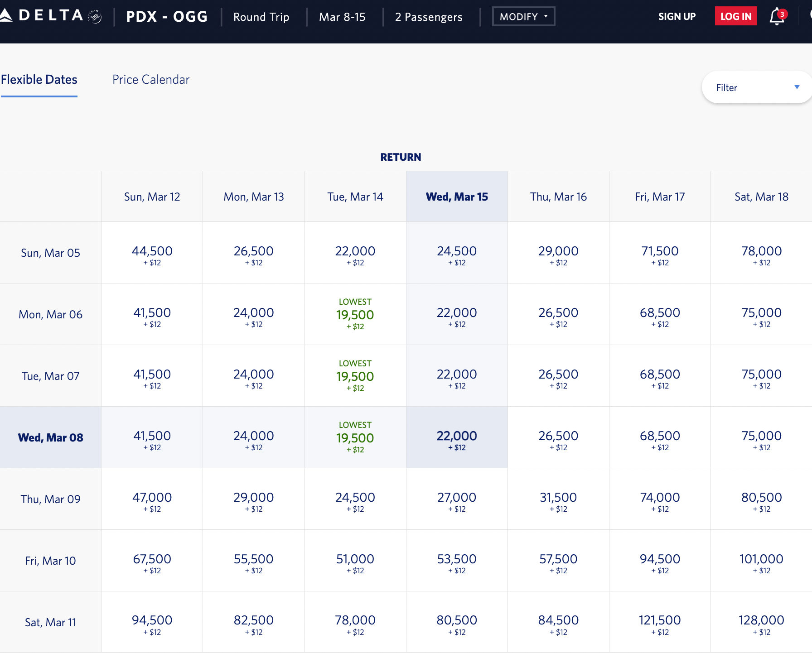Click the Wed, Mar 15 return column header
The width and height of the screenshot is (812, 653).
(x=457, y=197)
